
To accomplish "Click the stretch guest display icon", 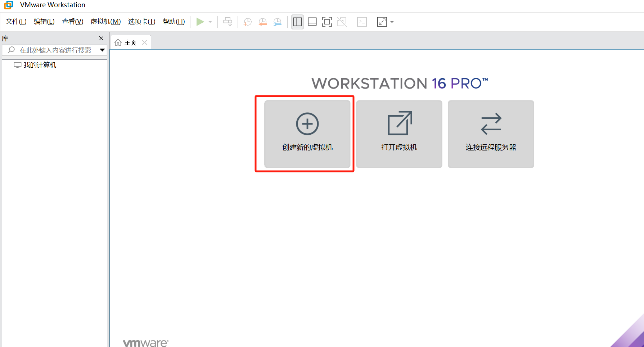I will point(382,22).
